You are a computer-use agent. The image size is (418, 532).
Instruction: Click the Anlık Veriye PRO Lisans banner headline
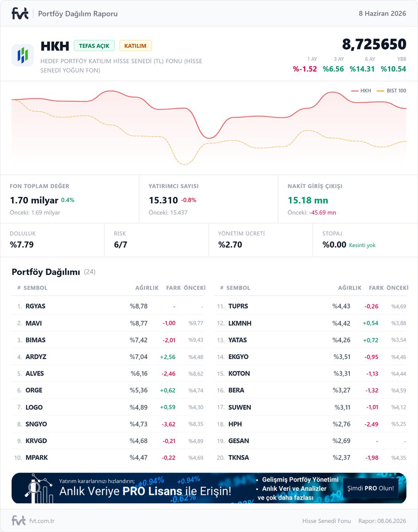tap(145, 491)
